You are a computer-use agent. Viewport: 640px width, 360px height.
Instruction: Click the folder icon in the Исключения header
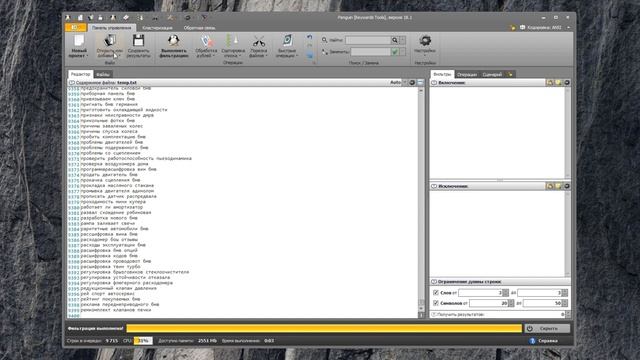[550, 186]
